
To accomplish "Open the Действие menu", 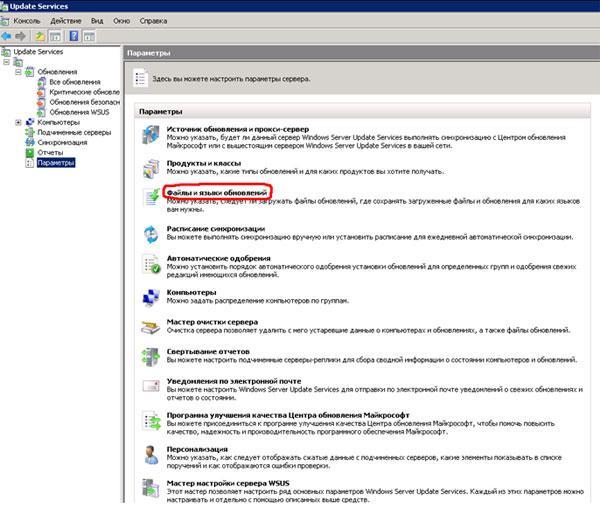I will (65, 20).
